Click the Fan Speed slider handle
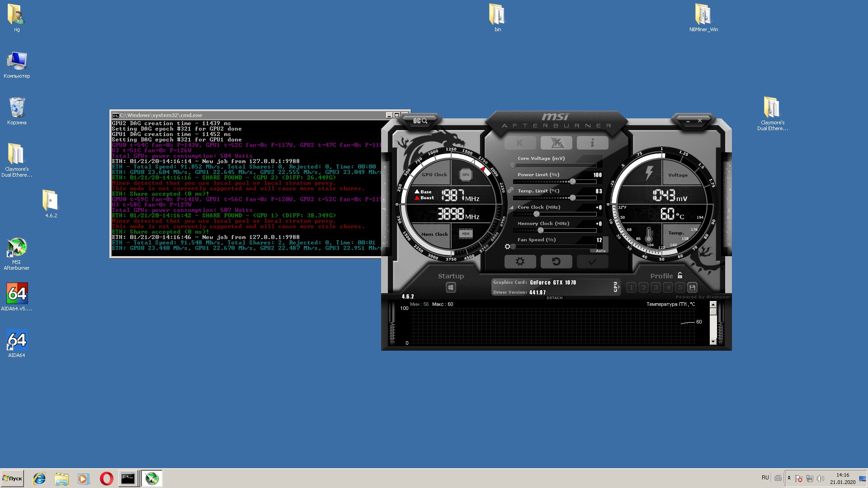Viewport: 868px width, 488px height. coord(513,247)
